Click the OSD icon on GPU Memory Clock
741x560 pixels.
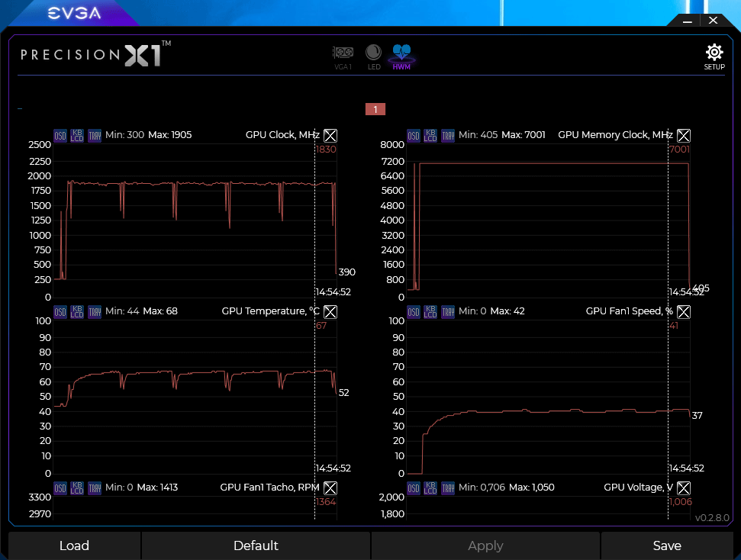pyautogui.click(x=414, y=135)
